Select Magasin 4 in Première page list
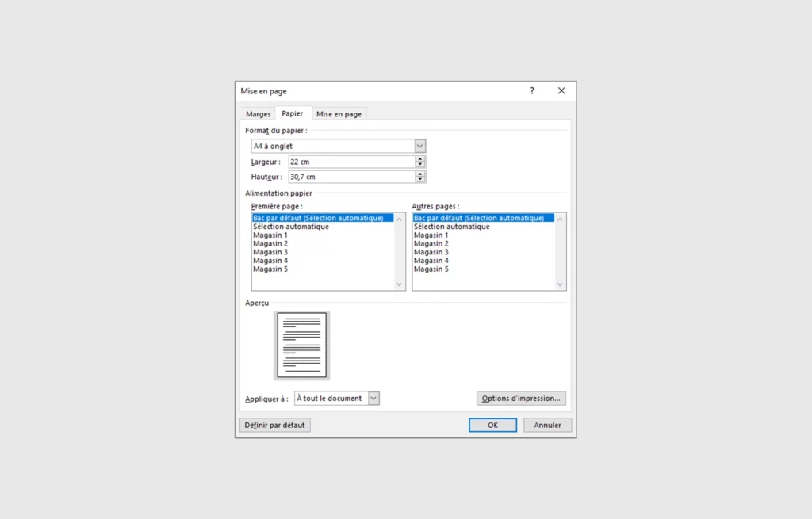 click(323, 261)
